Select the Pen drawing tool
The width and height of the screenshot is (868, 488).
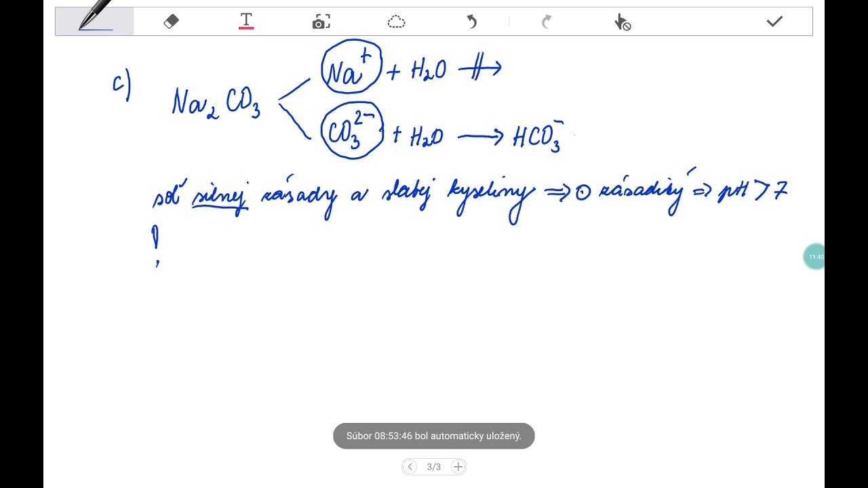point(95,21)
